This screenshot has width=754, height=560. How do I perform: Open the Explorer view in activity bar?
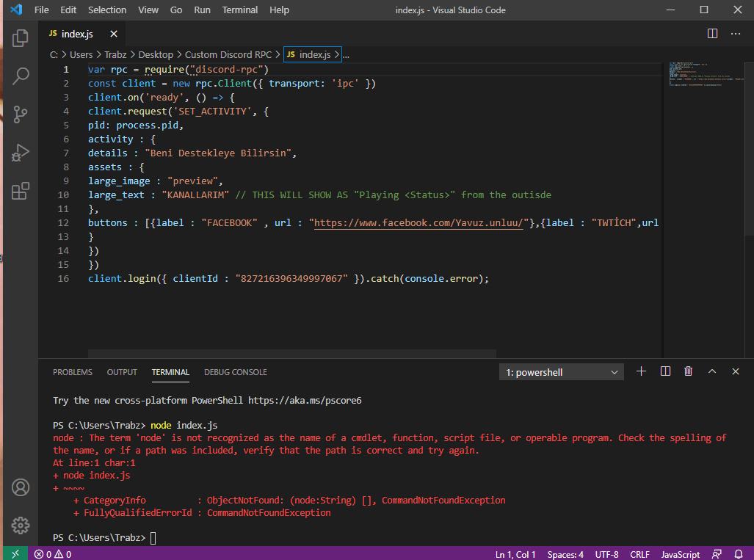[x=21, y=38]
